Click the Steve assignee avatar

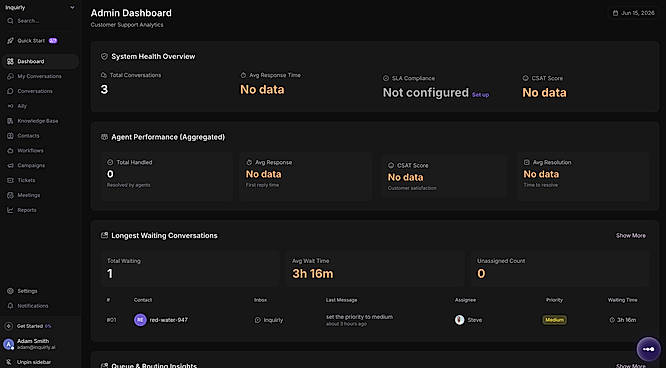(459, 320)
